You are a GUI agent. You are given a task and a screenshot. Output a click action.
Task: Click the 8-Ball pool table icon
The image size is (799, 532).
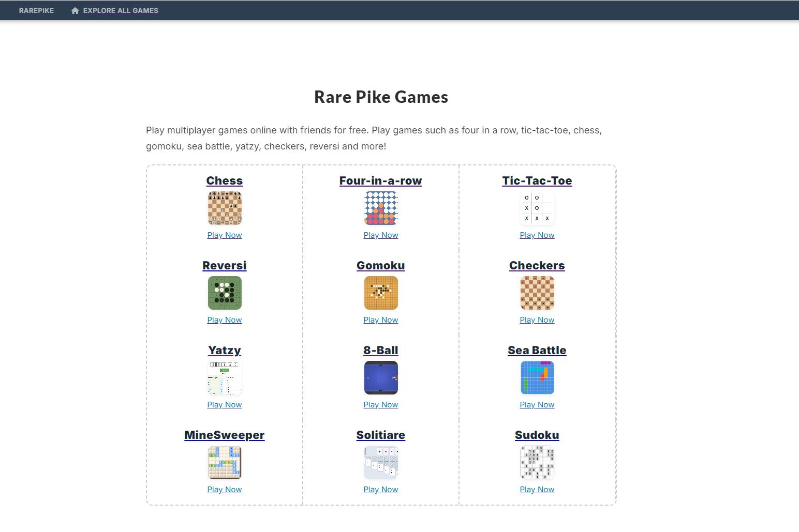click(x=380, y=377)
